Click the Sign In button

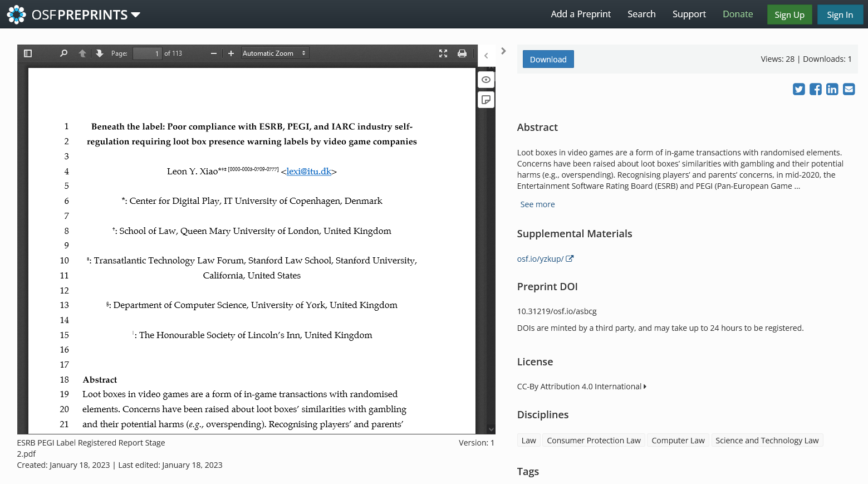coord(840,14)
